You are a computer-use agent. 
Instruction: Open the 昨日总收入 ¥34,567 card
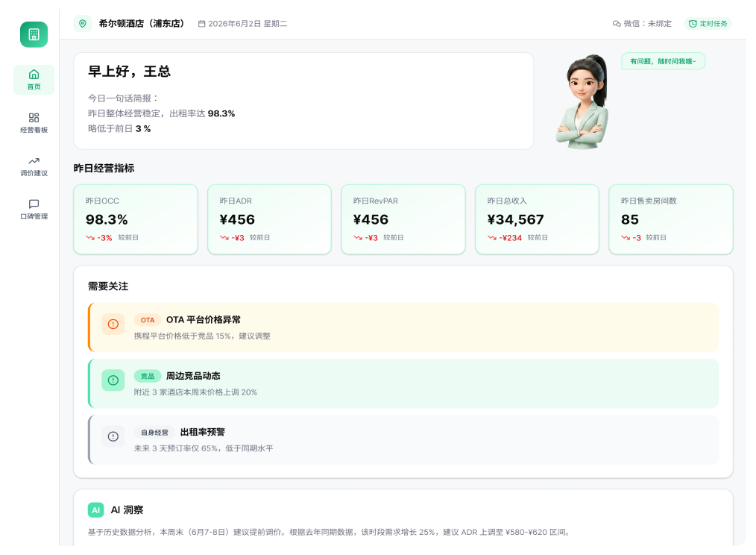537,219
